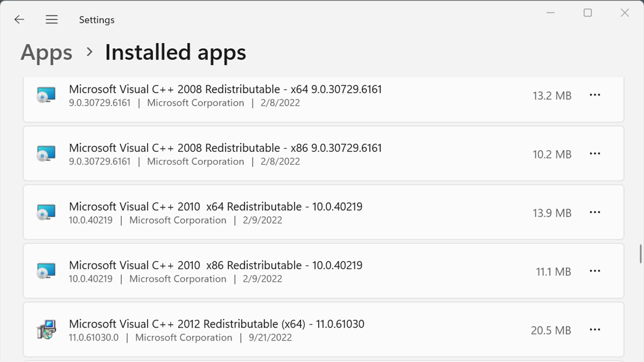Open more options for Visual C++ 2008 x86
The height and width of the screenshot is (362, 644).
tap(595, 154)
